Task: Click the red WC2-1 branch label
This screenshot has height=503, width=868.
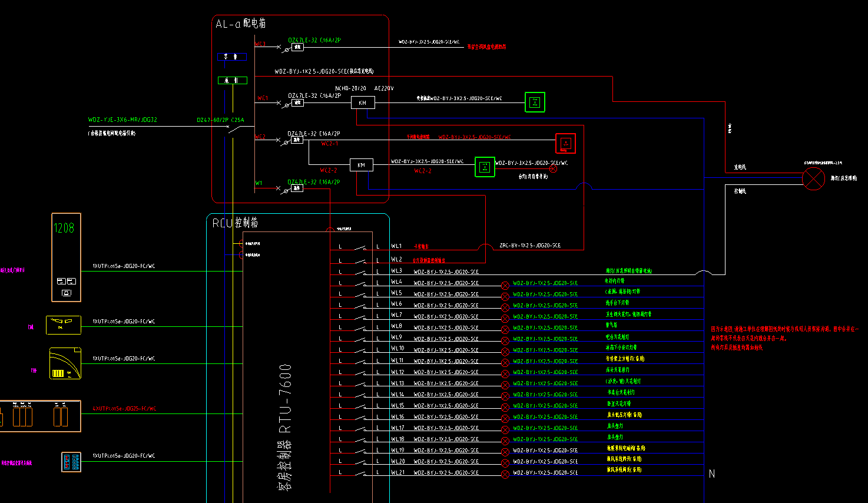Action: 330,144
